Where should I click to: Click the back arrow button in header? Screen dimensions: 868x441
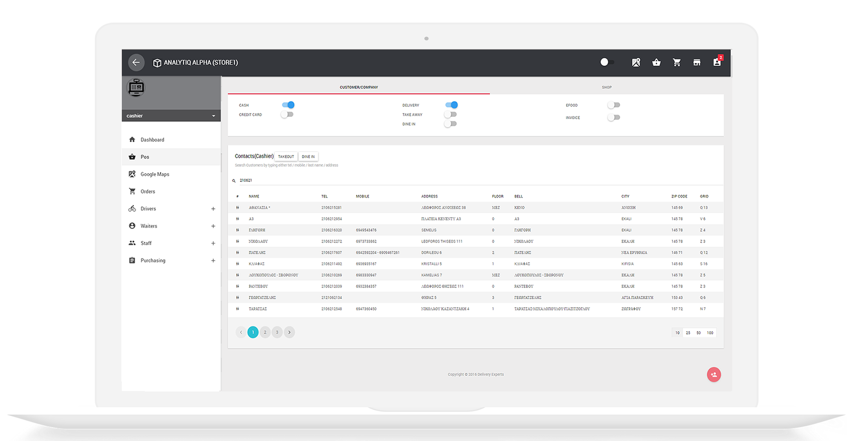coord(136,63)
